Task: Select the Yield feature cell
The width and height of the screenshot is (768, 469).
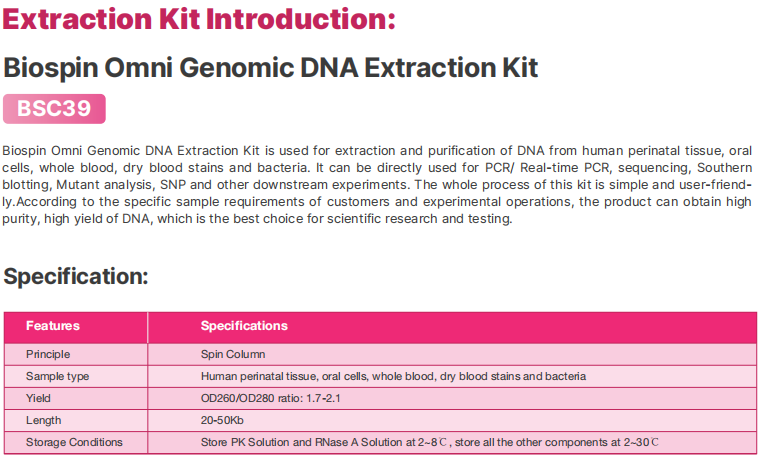Action: [40, 398]
